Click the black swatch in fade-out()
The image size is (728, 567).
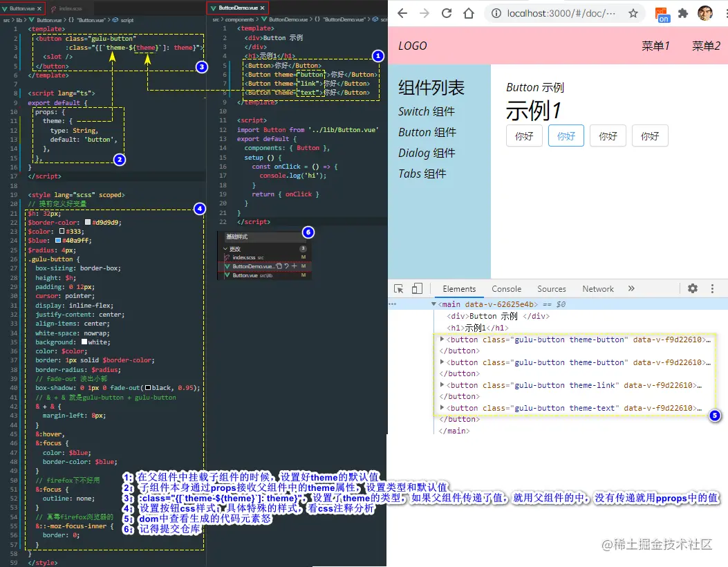(148, 387)
